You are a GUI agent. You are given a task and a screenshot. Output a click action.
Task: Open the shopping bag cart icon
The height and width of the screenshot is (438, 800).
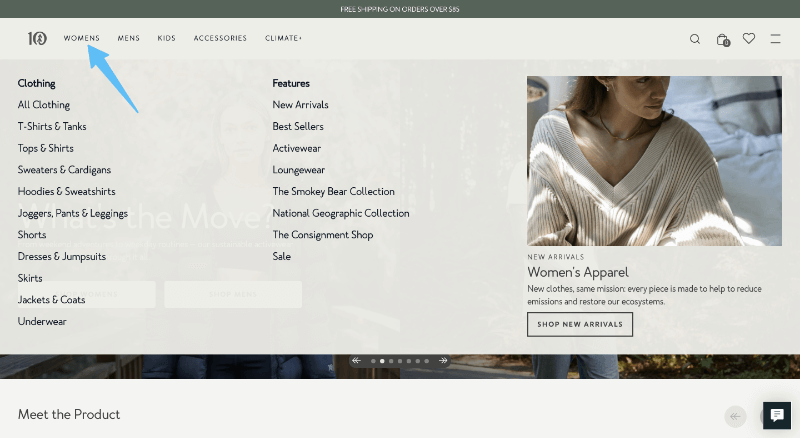[x=722, y=39]
